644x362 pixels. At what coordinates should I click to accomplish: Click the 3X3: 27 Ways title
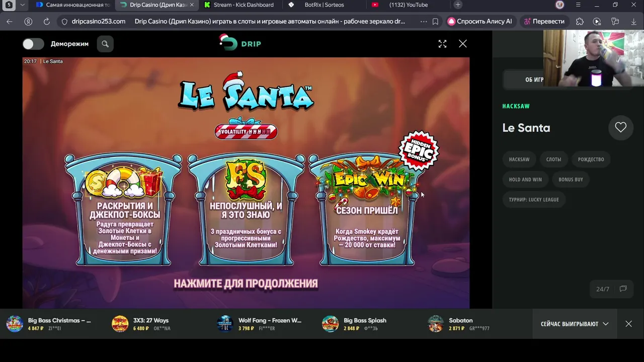[x=151, y=320]
